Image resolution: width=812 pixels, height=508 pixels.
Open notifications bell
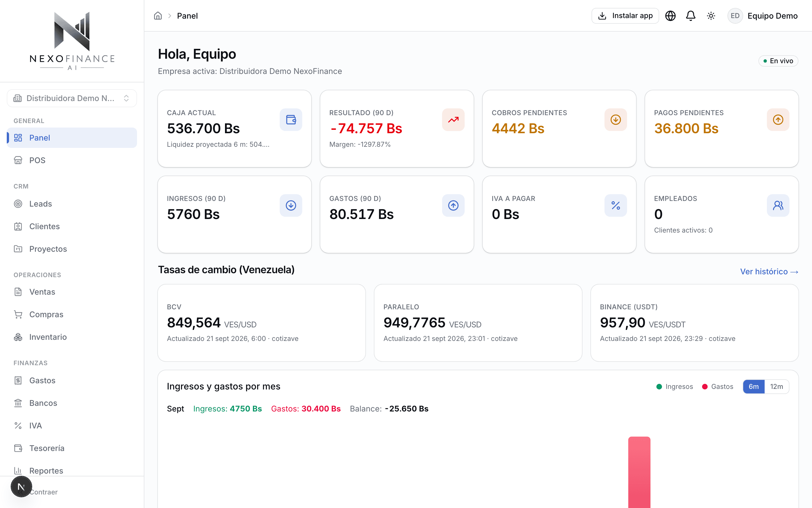tap(690, 16)
